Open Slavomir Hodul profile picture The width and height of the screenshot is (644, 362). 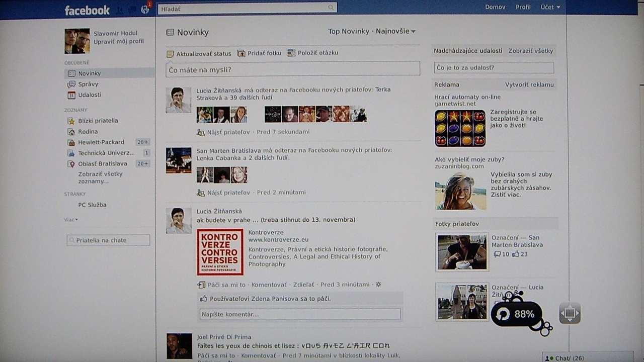pyautogui.click(x=77, y=41)
